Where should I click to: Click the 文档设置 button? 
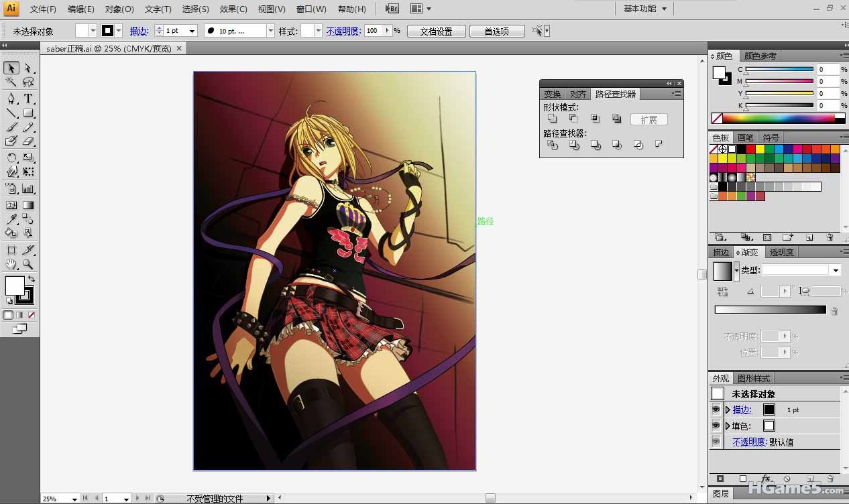[x=436, y=31]
